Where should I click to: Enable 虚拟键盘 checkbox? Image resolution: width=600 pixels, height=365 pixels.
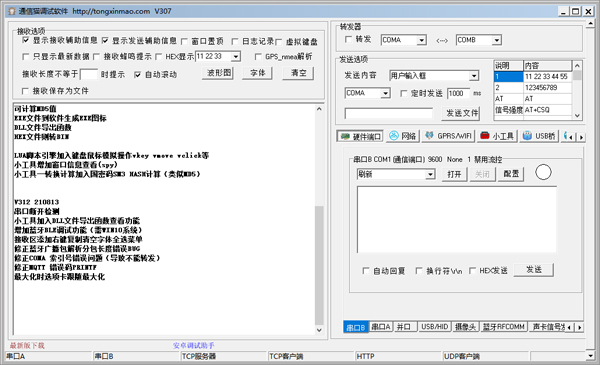[x=279, y=42]
